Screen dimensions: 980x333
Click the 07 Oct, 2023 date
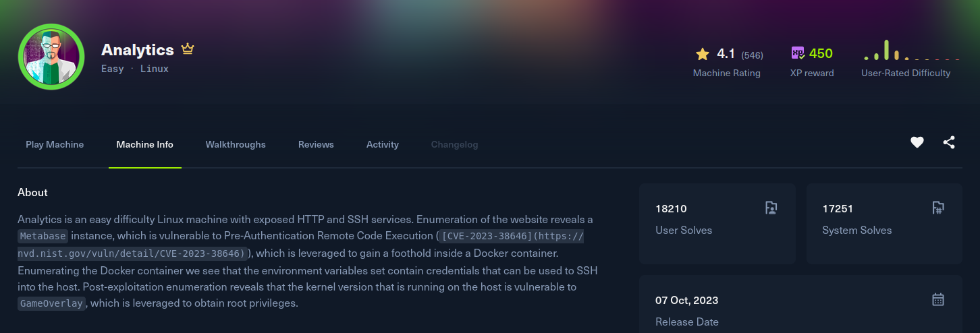point(686,300)
